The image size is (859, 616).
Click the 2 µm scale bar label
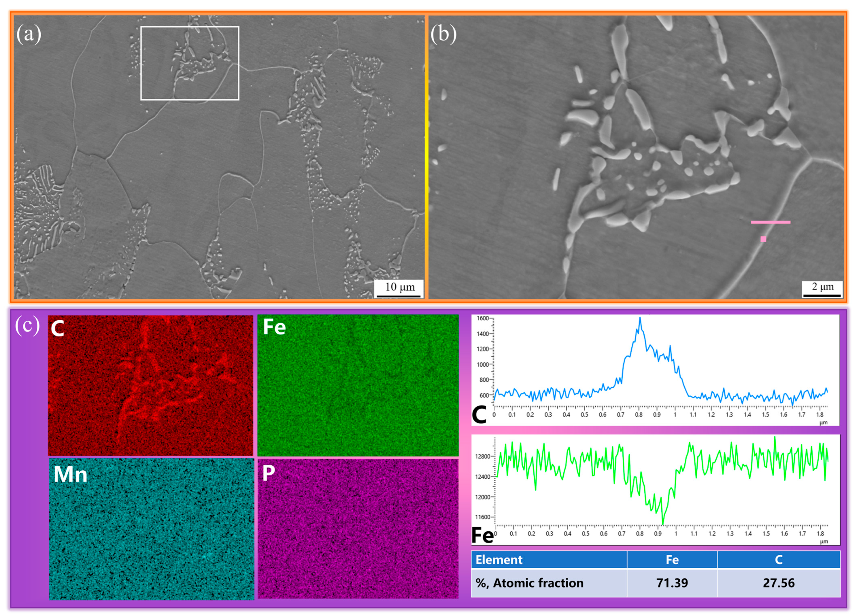823,286
